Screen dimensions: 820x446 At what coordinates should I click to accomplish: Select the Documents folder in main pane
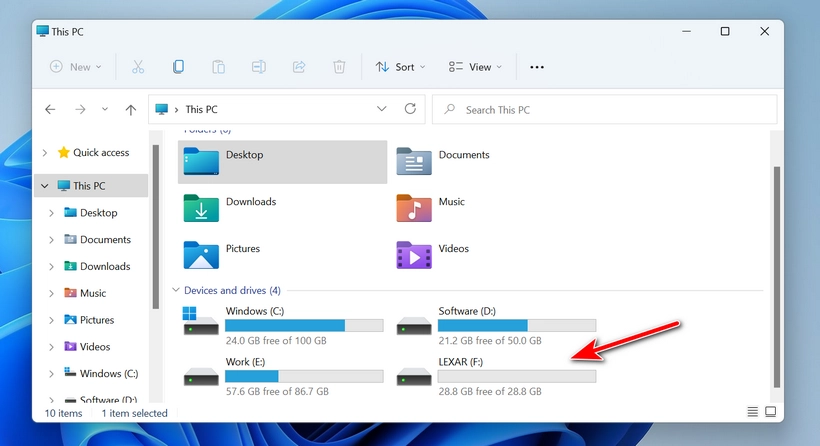click(x=443, y=161)
